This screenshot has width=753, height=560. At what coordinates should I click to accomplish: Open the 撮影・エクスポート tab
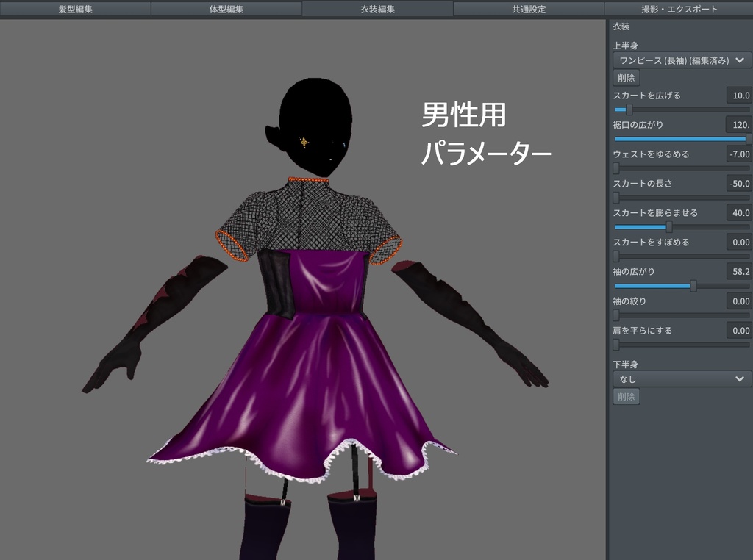677,8
